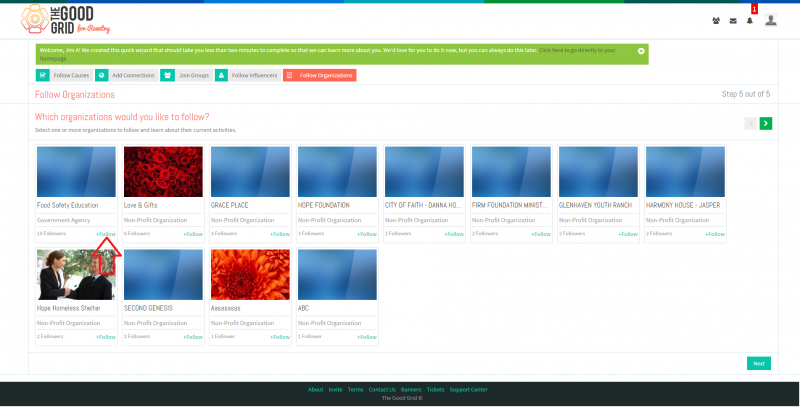The width and height of the screenshot is (800, 407).
Task: Go to next organizations page arrow
Action: click(x=765, y=123)
